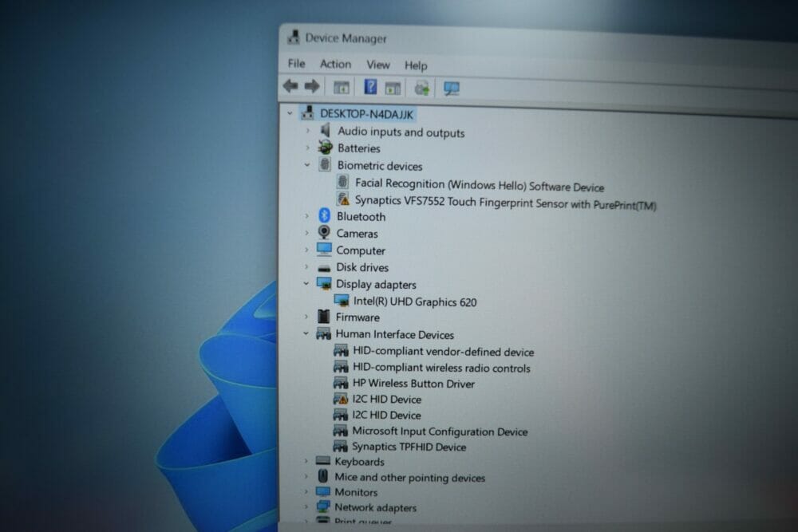The width and height of the screenshot is (798, 532).
Task: Open the File menu
Action: [296, 64]
